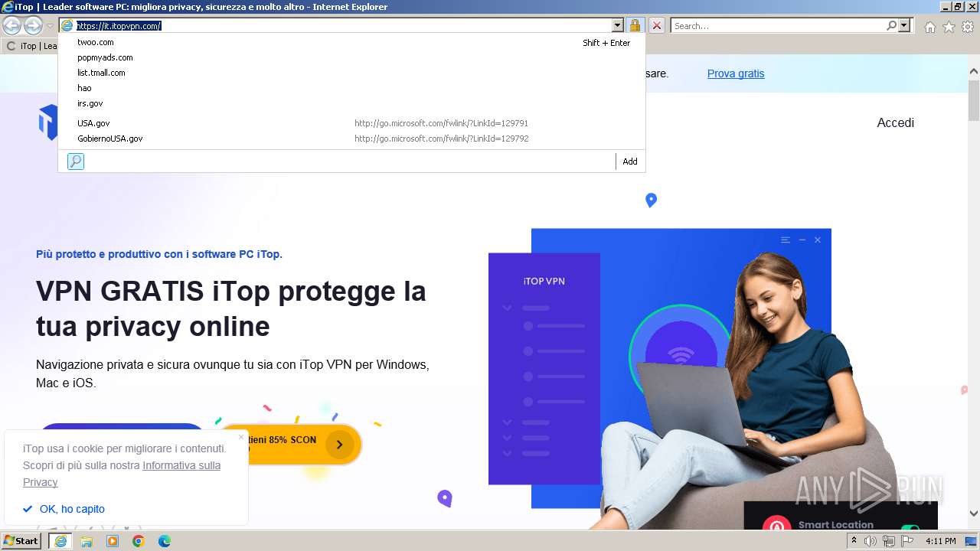Click the red Stop loading button
This screenshot has height=551, width=980.
pyautogui.click(x=657, y=26)
